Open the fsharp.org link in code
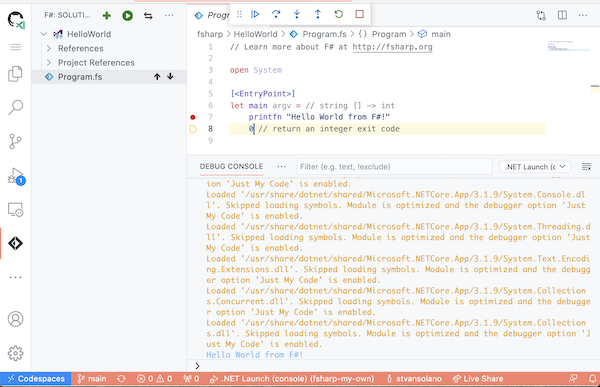The width and height of the screenshot is (600, 387). (x=392, y=47)
